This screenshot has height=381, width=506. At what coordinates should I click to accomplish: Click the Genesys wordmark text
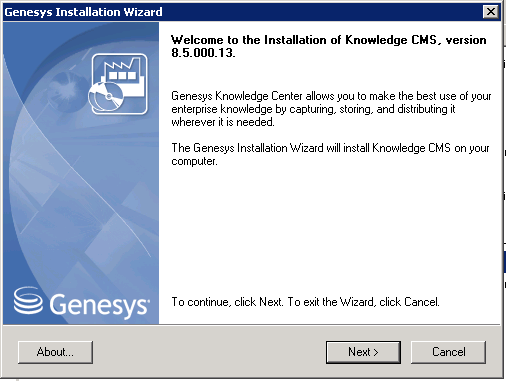pyautogui.click(x=99, y=305)
